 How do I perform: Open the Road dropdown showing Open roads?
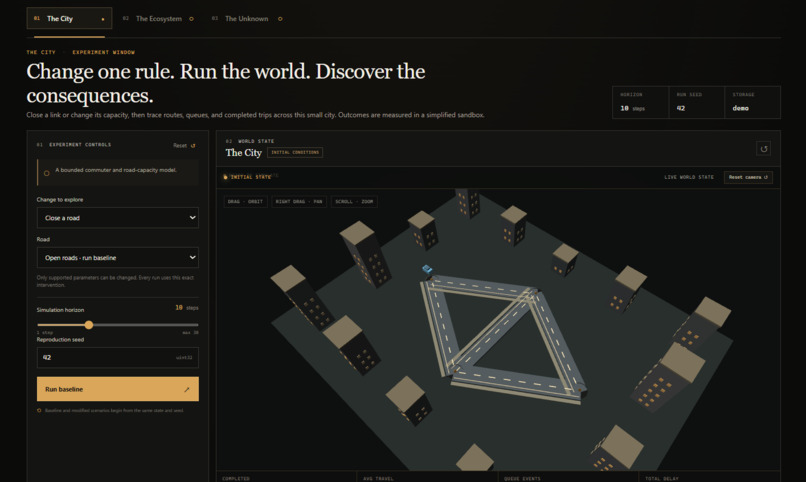tap(118, 257)
